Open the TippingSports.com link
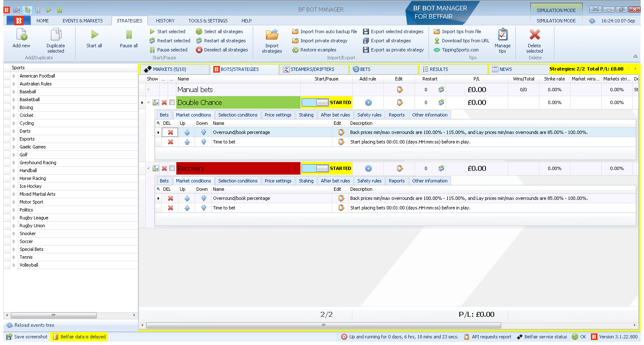The height and width of the screenshot is (345, 644). click(456, 50)
